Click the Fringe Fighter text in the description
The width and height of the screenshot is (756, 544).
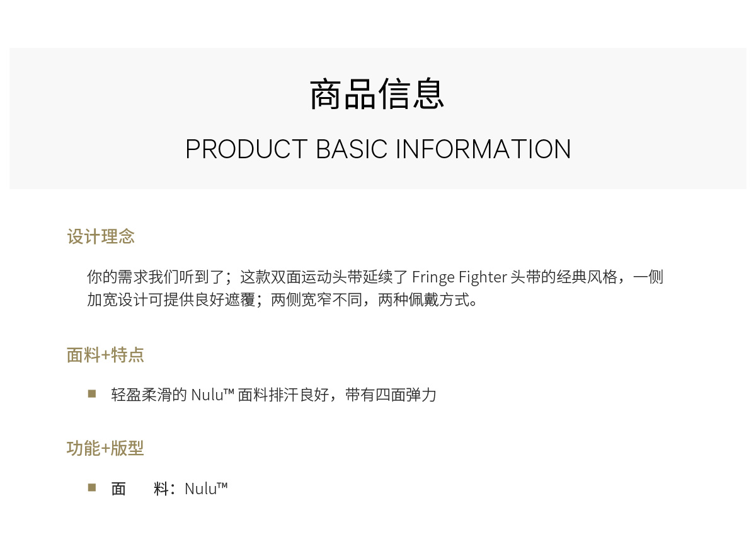[x=460, y=277]
